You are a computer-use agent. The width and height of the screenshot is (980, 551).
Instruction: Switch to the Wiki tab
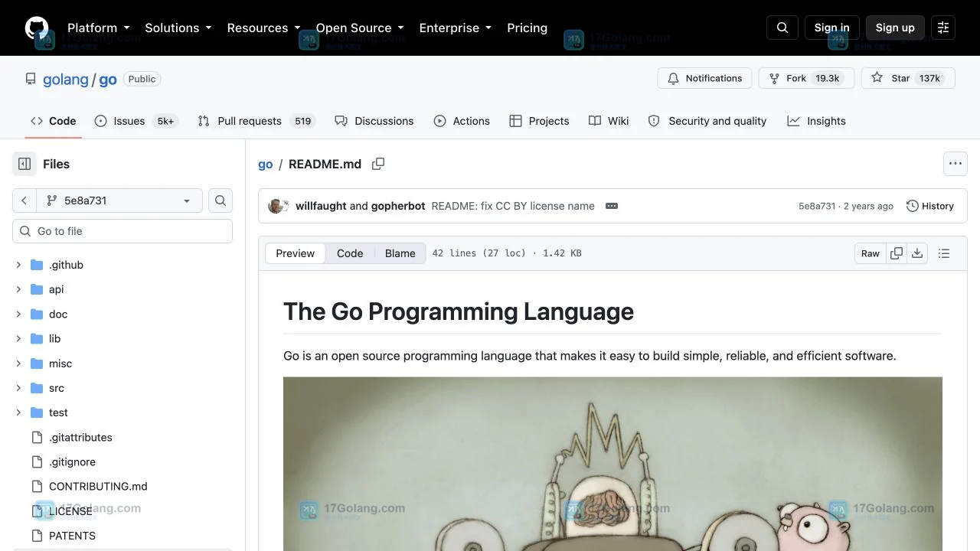pos(609,121)
